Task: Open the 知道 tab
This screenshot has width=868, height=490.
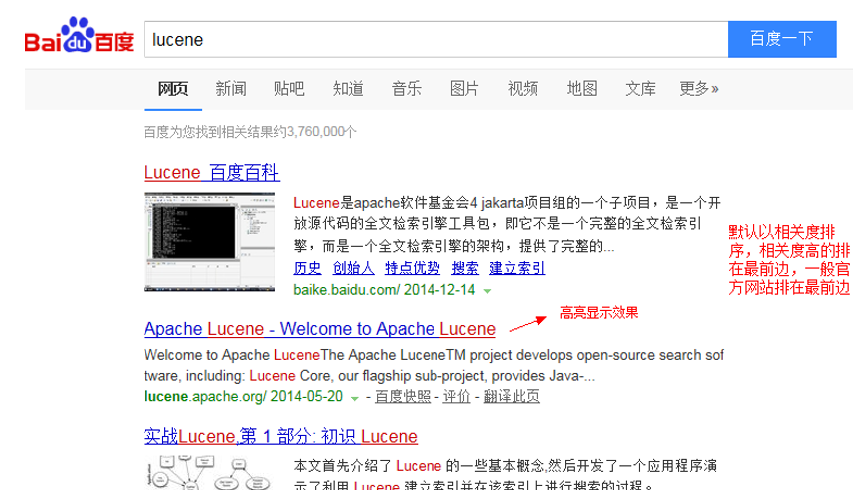Action: [348, 89]
